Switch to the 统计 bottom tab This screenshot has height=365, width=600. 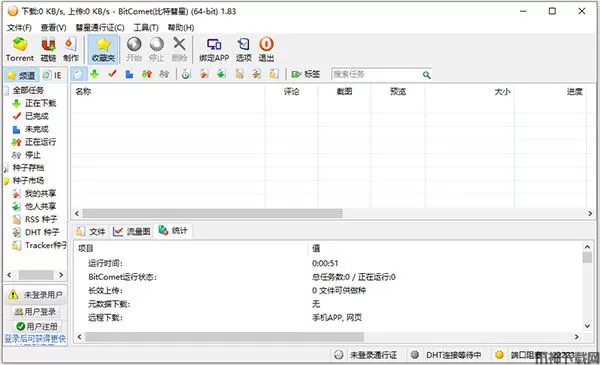coord(173,231)
